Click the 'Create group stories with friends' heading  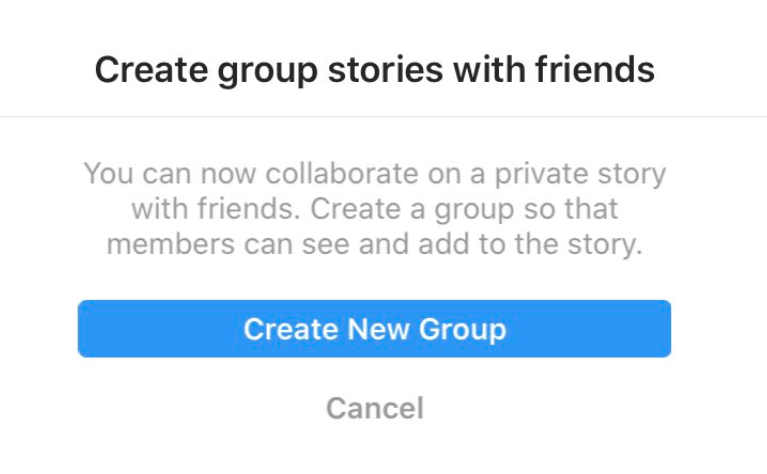[375, 71]
